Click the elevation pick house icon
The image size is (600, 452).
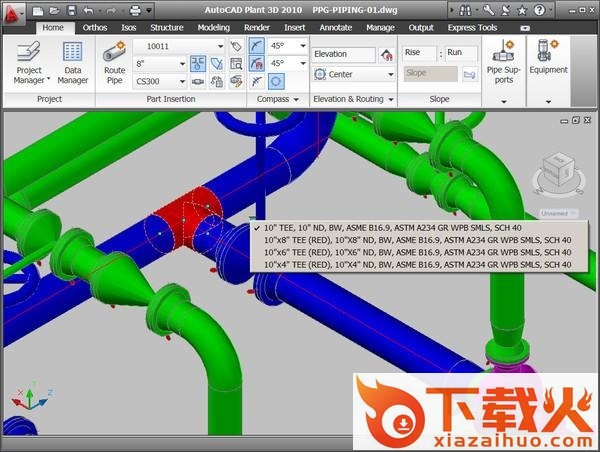point(387,55)
